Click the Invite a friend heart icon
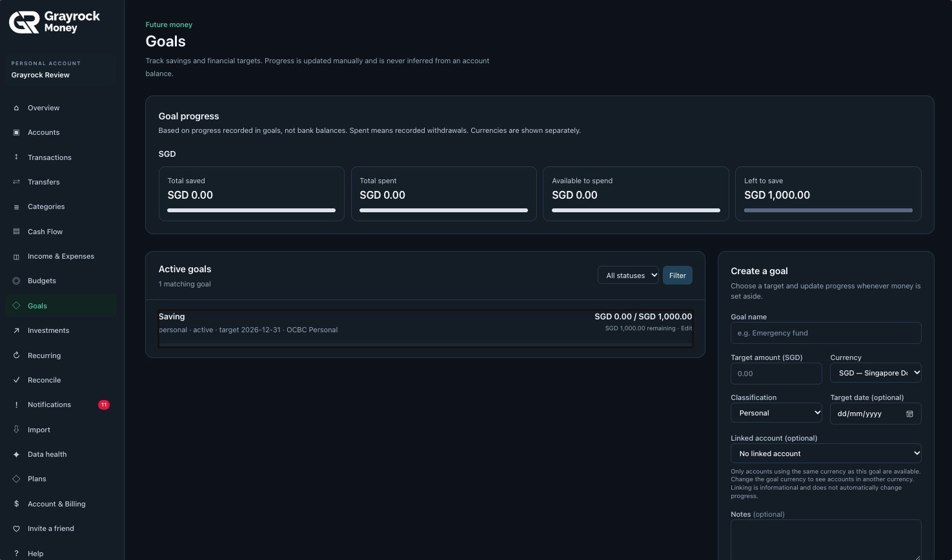 point(16,528)
